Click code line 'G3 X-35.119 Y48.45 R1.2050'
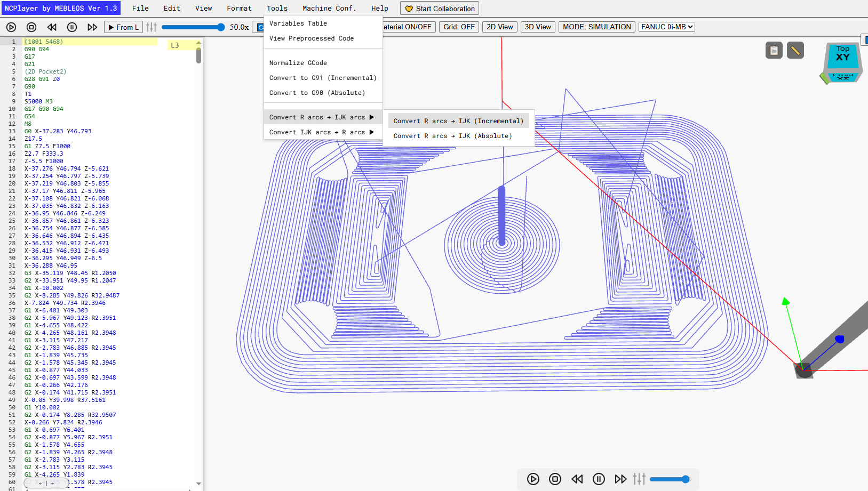868x491 pixels. click(70, 273)
